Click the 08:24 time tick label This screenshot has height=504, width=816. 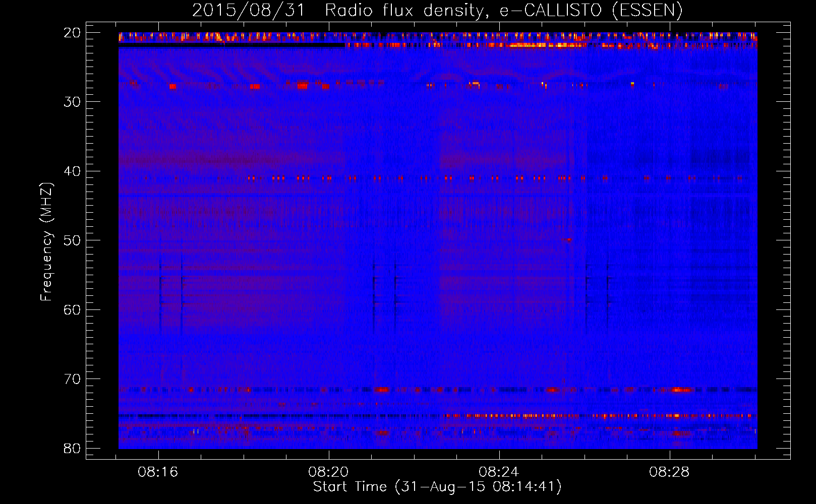coord(499,472)
